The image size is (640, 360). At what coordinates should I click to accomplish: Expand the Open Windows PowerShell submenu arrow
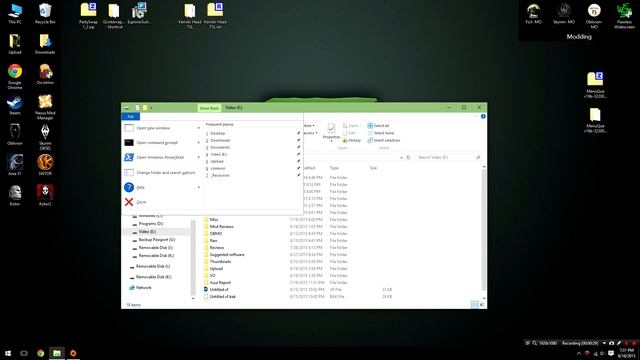[199, 157]
